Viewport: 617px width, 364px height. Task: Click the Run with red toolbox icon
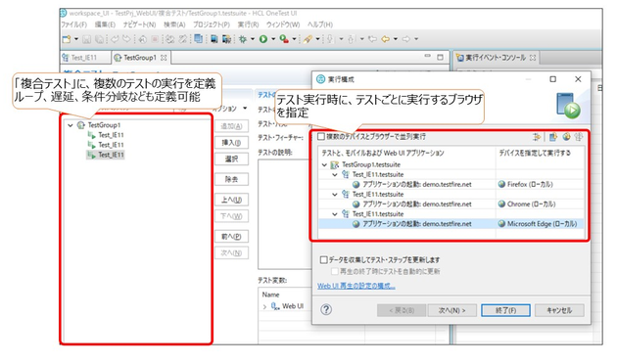click(284, 39)
